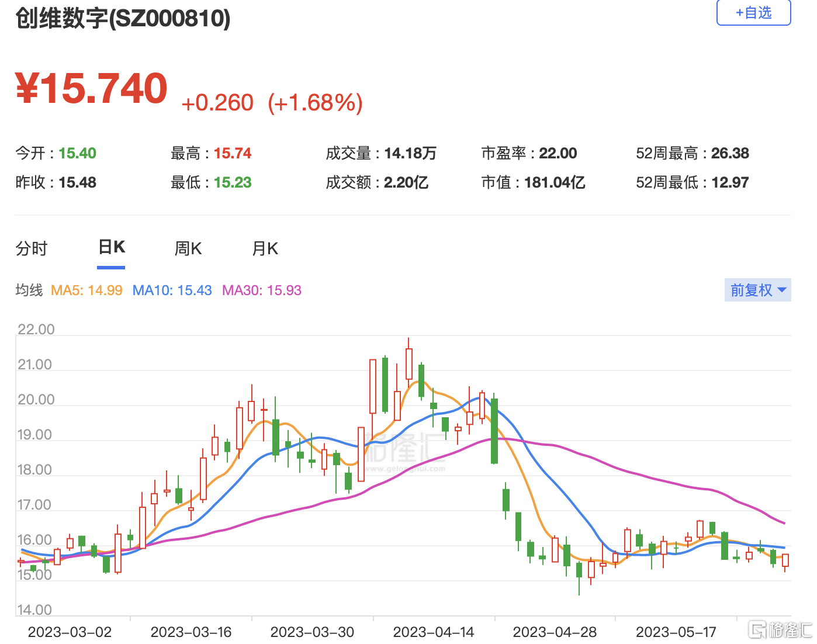Click the 20.00 price axis label
The width and height of the screenshot is (817, 644).
(x=36, y=400)
